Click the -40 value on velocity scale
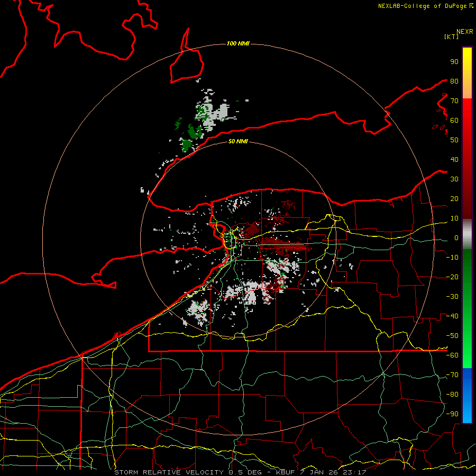476x476 pixels. (452, 316)
